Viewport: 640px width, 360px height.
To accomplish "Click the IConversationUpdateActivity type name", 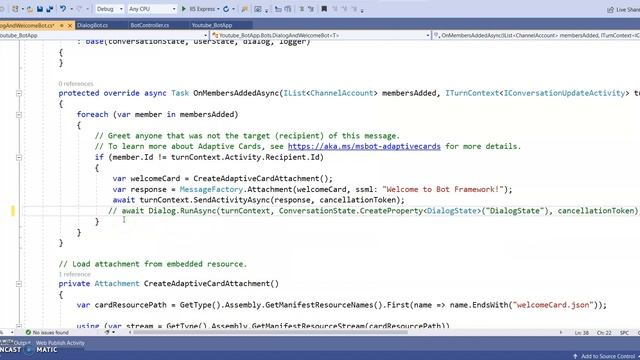I will click(x=564, y=93).
